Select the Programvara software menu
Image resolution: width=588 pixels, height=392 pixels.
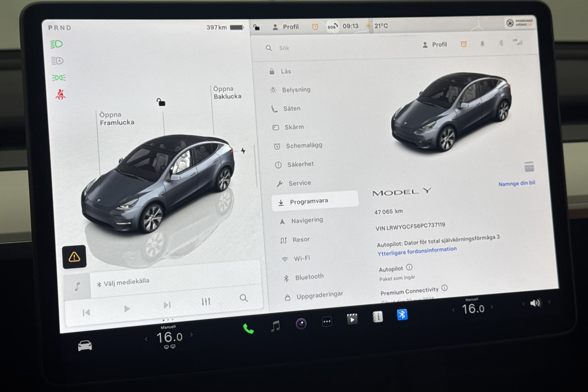pos(315,201)
